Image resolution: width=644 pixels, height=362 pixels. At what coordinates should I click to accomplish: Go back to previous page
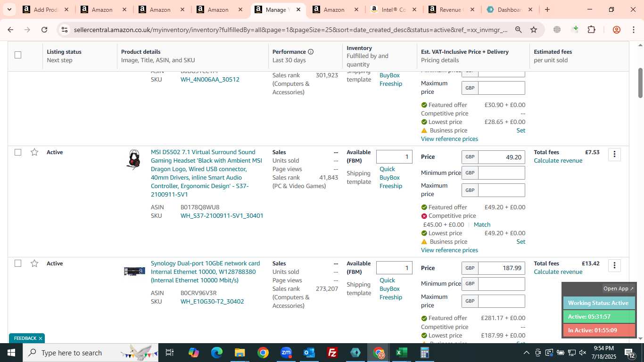coord(10,30)
